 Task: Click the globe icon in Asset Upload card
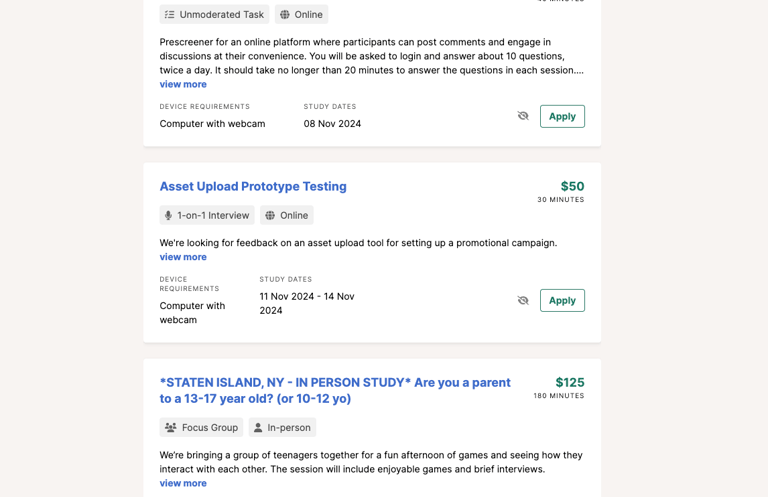(270, 215)
